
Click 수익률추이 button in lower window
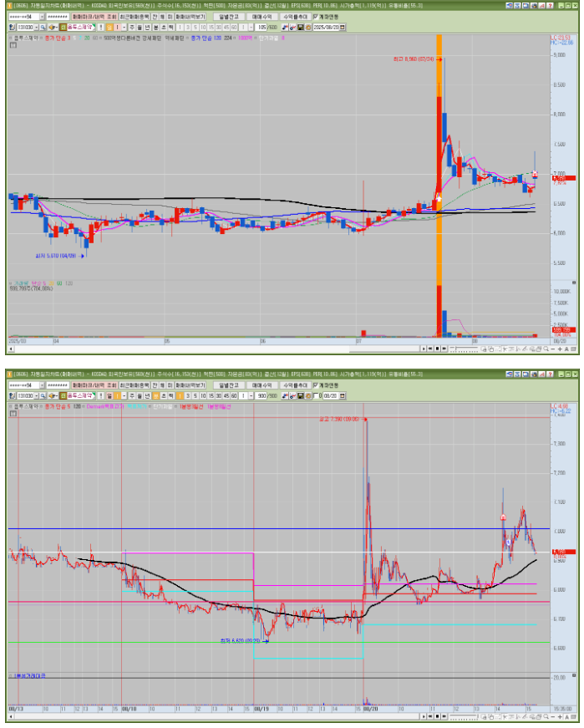[295, 385]
